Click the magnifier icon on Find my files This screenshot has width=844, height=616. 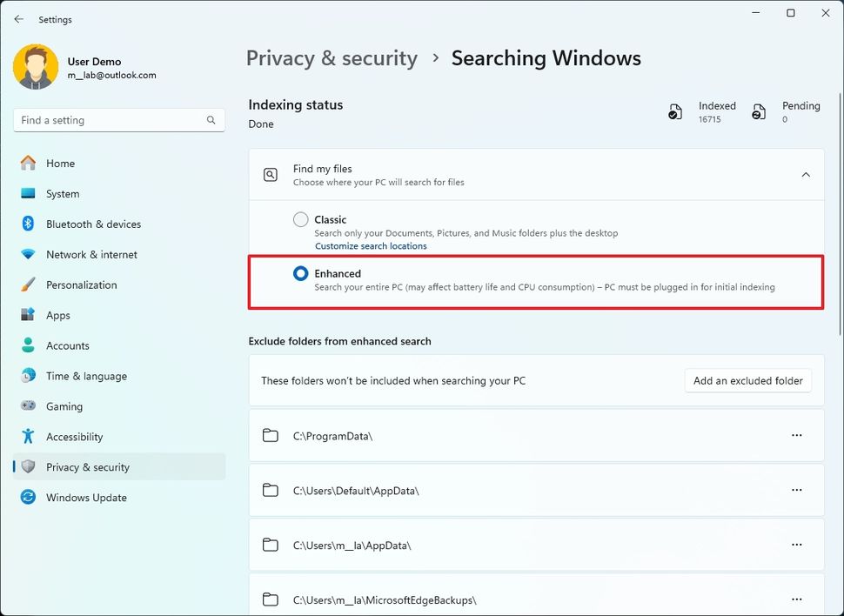coord(271,174)
